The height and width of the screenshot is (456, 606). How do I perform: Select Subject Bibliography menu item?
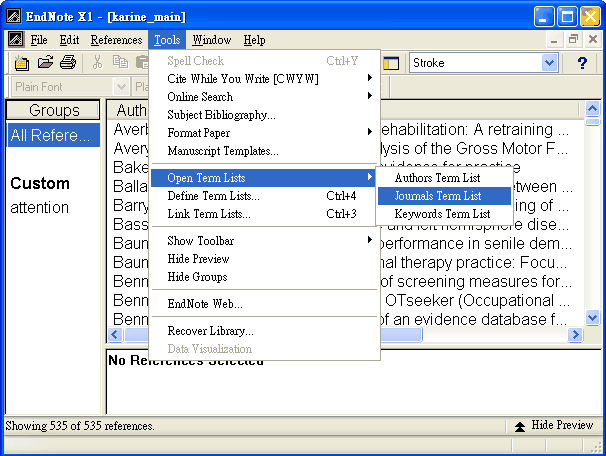(264, 115)
